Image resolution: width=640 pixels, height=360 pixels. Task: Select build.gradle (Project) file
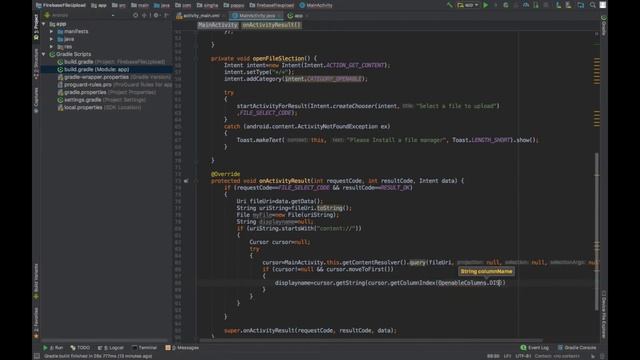(111, 62)
